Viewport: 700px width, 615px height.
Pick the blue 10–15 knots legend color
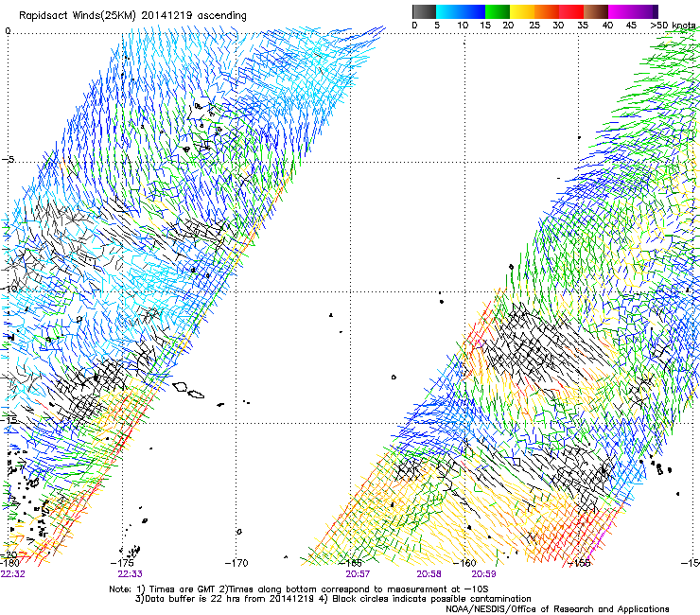coord(473,11)
